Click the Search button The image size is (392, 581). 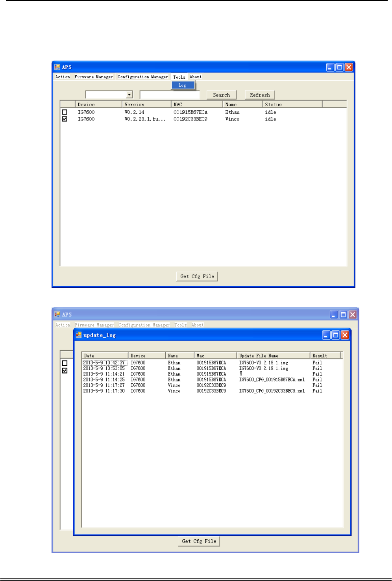(221, 95)
